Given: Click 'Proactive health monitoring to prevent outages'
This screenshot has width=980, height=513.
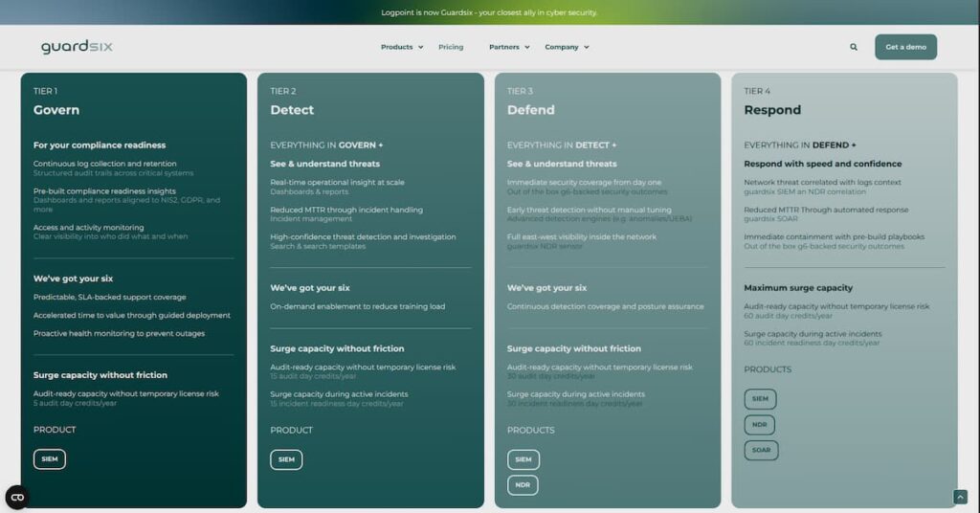Looking at the screenshot, I should coord(119,334).
